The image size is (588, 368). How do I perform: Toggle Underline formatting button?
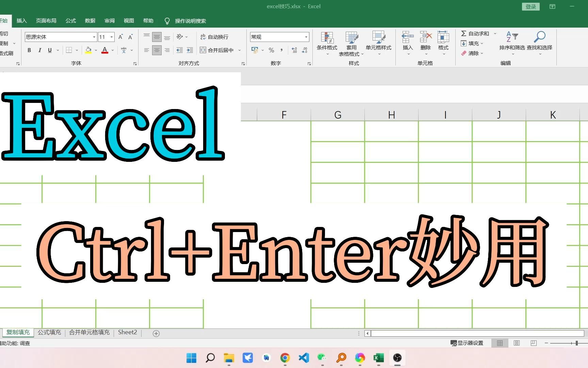click(x=50, y=50)
